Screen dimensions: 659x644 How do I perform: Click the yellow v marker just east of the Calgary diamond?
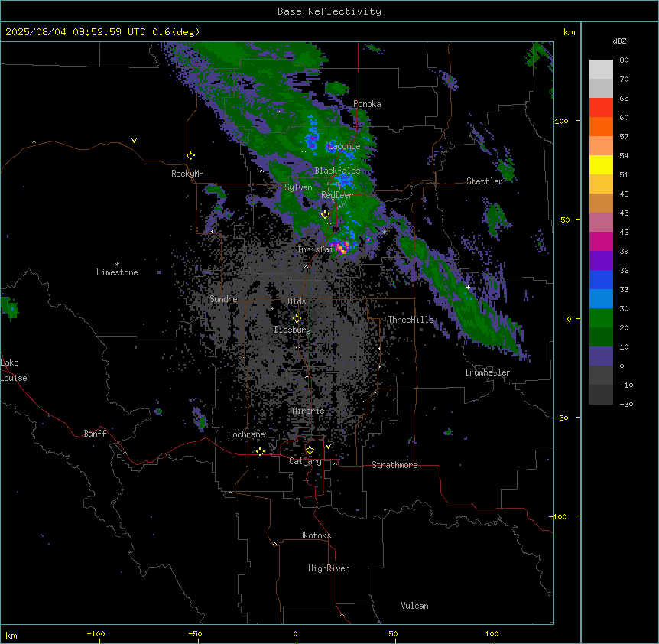[x=328, y=447]
